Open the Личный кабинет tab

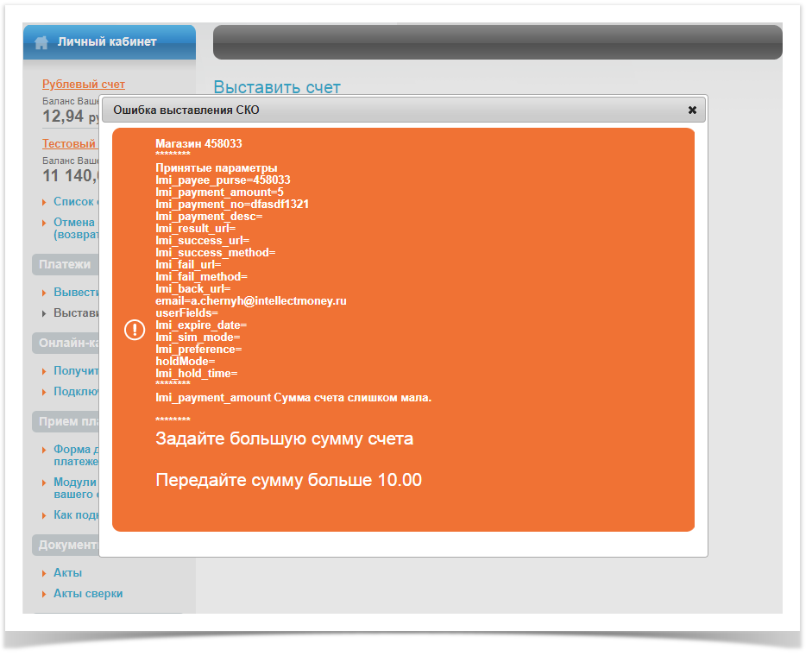pyautogui.click(x=107, y=41)
